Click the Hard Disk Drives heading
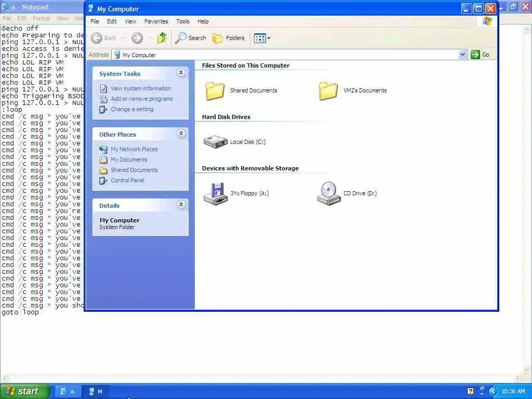532x399 pixels. [x=226, y=117]
